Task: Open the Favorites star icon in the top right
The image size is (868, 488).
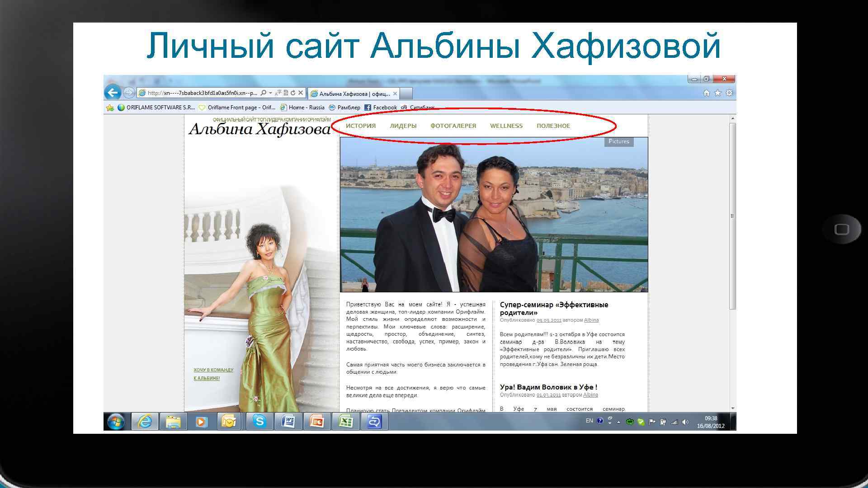Action: click(718, 93)
